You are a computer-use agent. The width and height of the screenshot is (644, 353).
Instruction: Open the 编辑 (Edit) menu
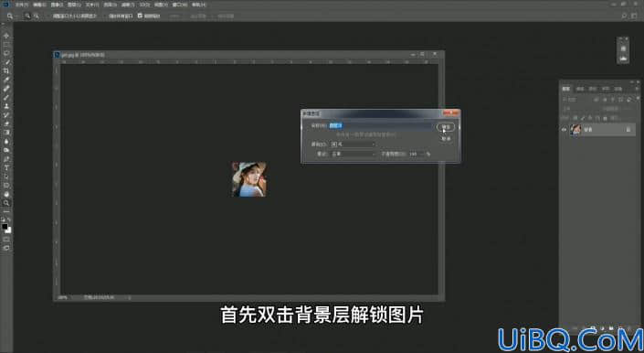coord(39,5)
